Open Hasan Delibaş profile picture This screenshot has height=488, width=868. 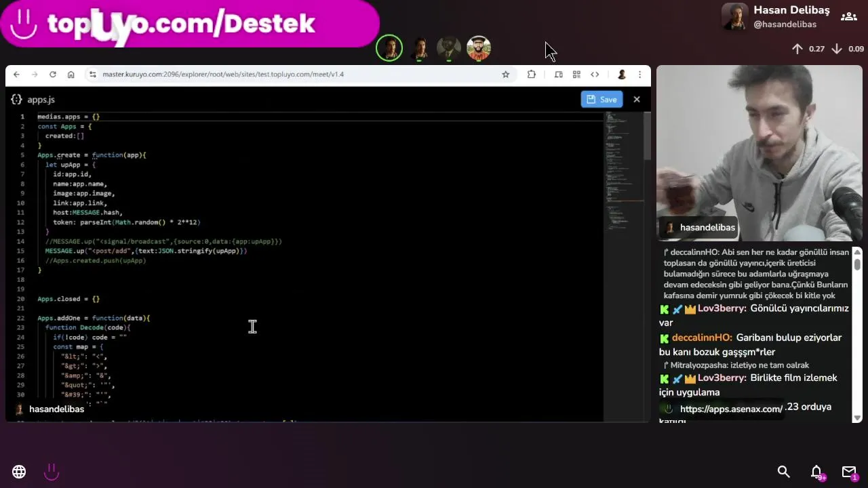click(735, 17)
